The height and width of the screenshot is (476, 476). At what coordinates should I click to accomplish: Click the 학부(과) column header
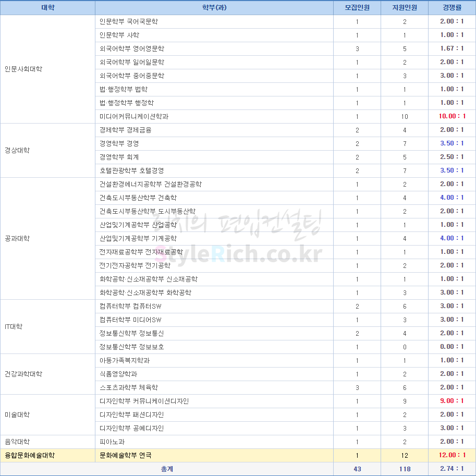click(x=214, y=8)
